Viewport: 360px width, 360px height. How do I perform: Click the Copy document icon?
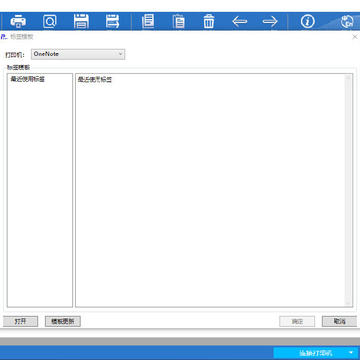tap(148, 22)
